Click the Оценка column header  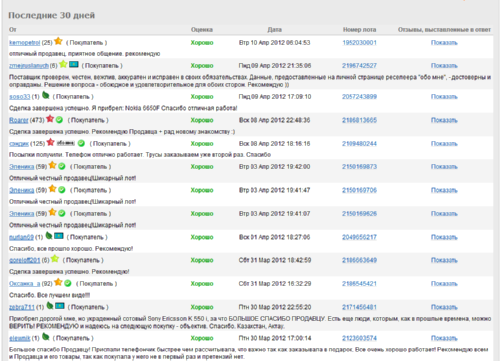pyautogui.click(x=202, y=30)
